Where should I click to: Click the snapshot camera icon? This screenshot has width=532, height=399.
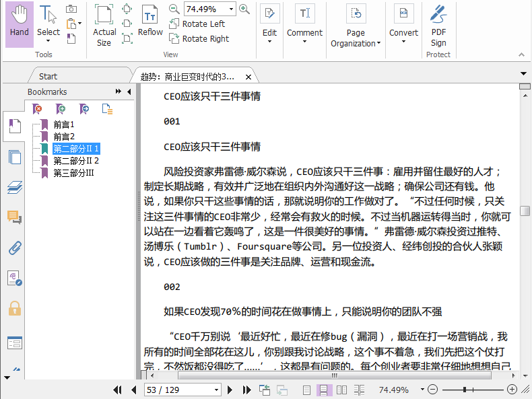(x=71, y=9)
